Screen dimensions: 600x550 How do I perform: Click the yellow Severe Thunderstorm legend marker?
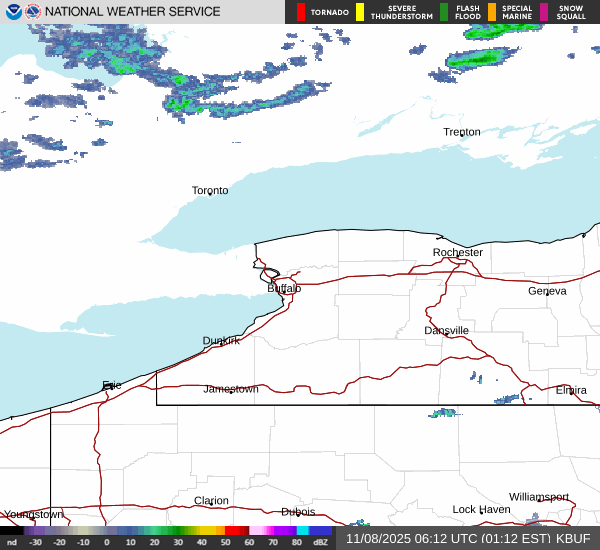pos(360,12)
